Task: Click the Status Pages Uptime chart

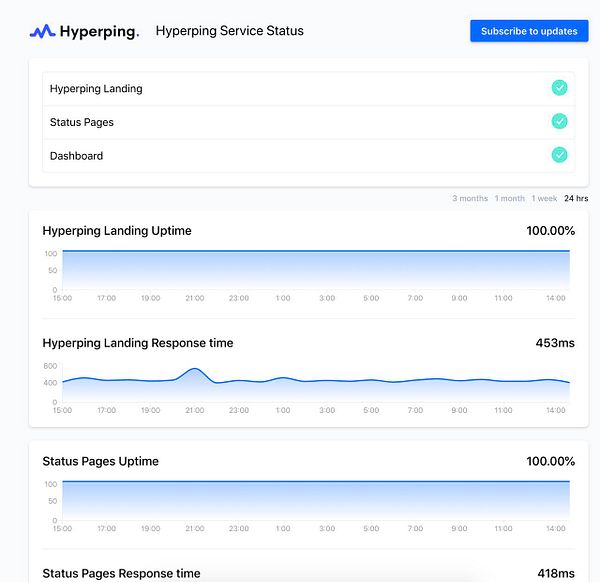Action: point(315,500)
